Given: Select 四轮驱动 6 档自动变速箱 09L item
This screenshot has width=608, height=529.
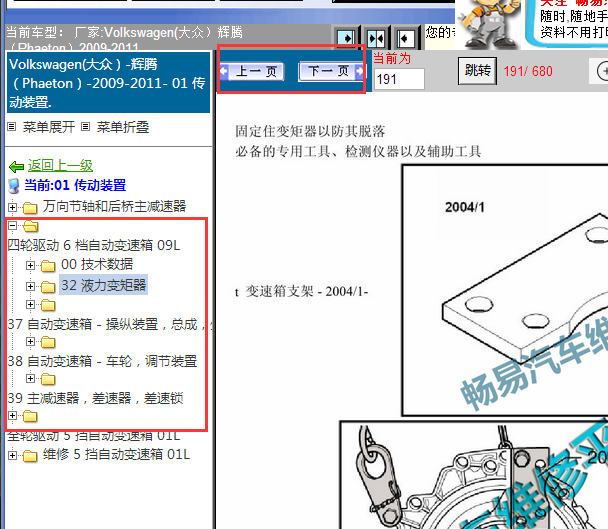Looking at the screenshot, I should point(94,245).
